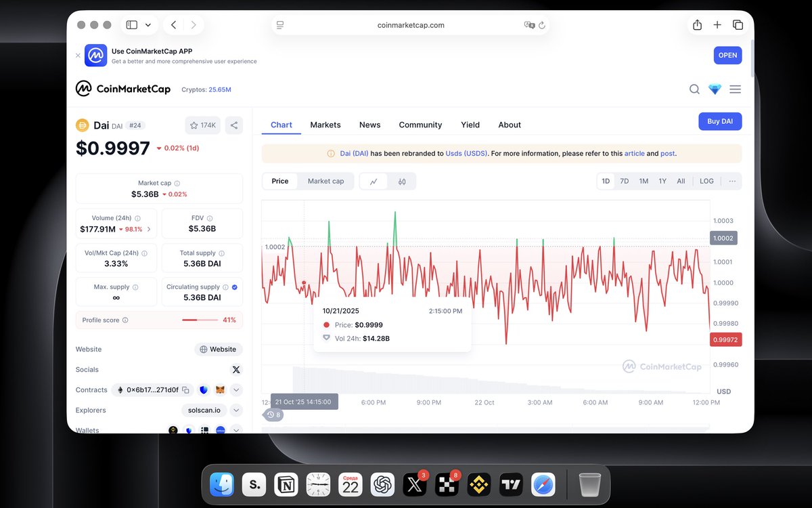
Task: Show the tab overview icon
Action: coord(738,25)
